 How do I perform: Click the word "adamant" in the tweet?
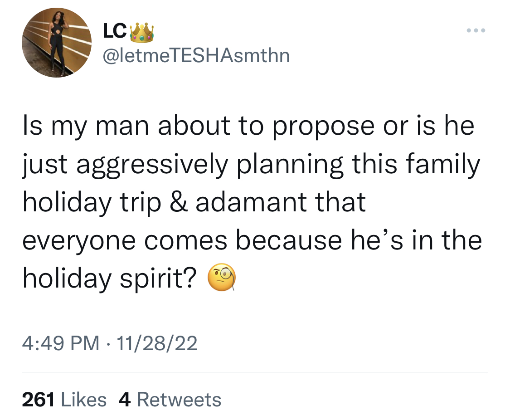(x=251, y=202)
